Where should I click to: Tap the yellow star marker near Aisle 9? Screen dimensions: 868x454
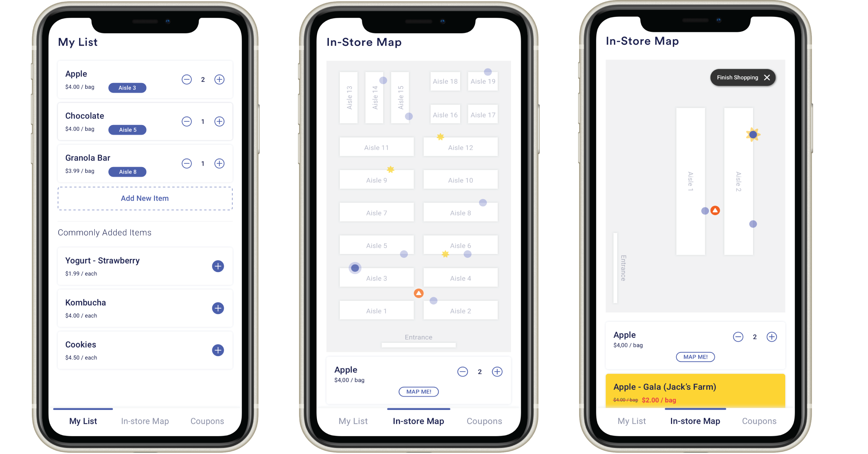390,169
